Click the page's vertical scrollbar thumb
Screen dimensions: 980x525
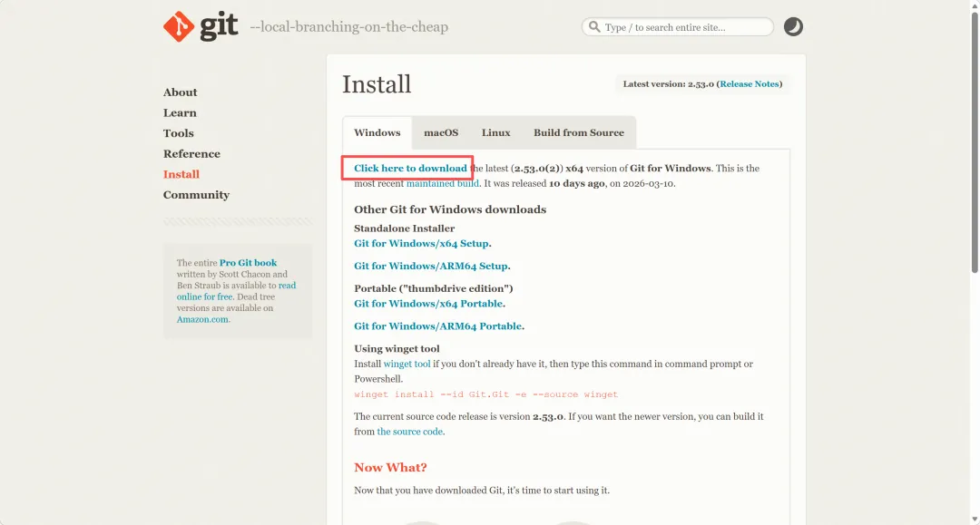click(x=975, y=141)
